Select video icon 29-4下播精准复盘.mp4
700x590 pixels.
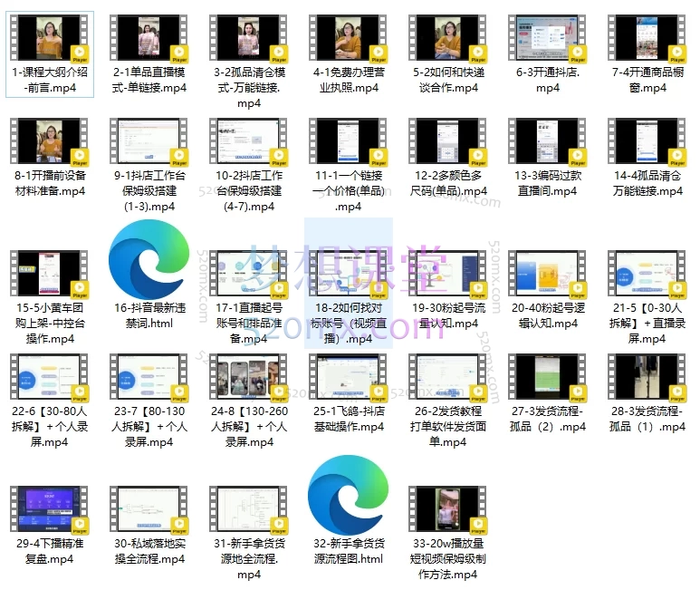coord(49,509)
